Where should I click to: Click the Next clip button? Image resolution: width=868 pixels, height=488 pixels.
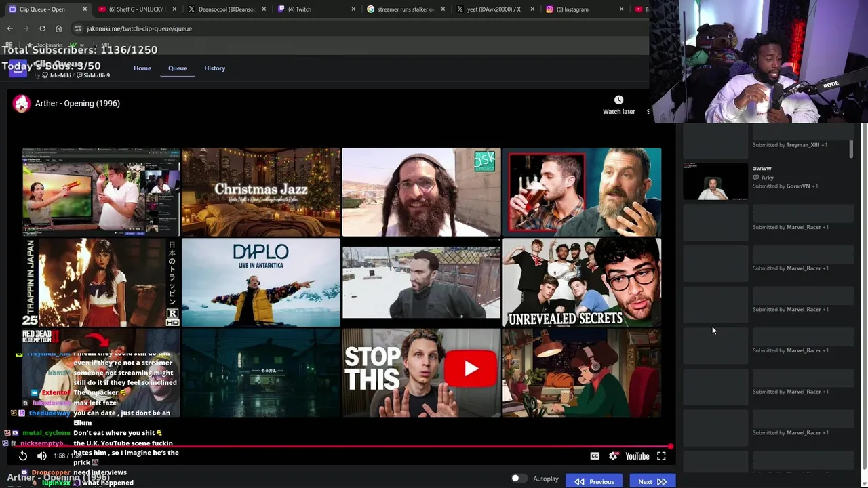click(652, 481)
